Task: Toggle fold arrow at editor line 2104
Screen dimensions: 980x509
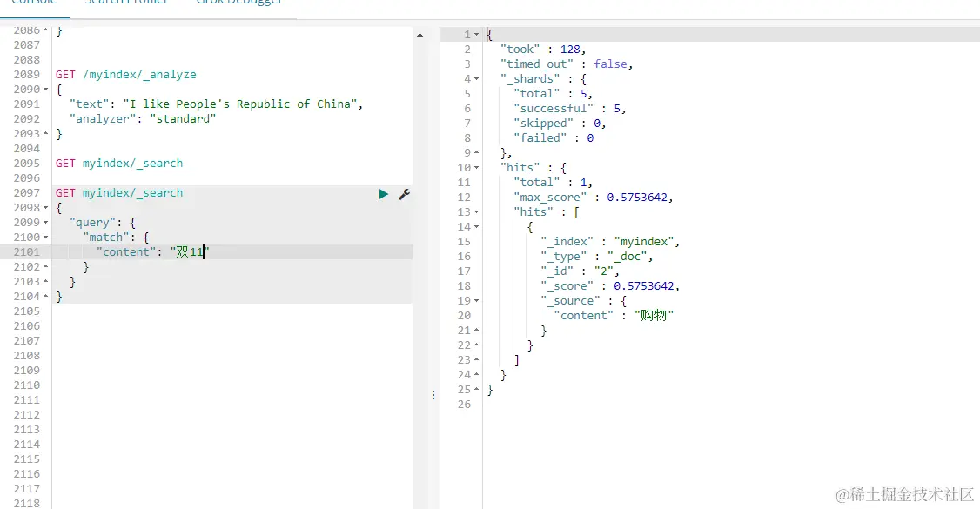Action: point(45,297)
